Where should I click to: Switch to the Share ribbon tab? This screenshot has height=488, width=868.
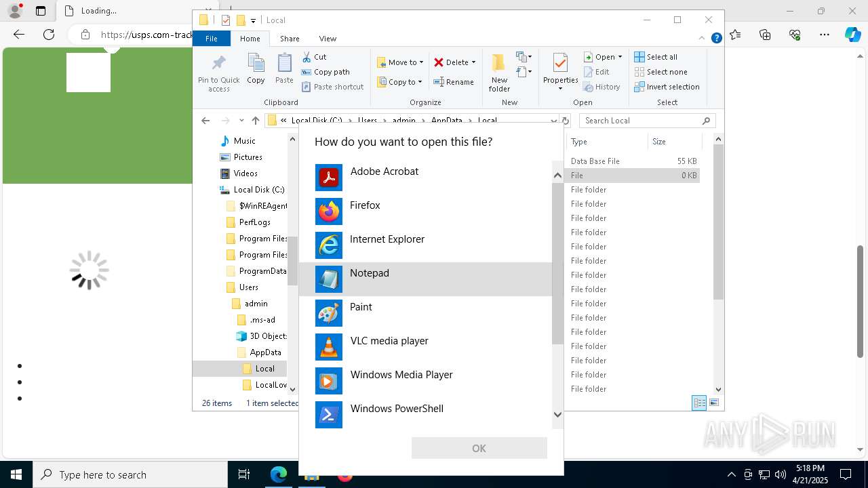pyautogui.click(x=290, y=39)
